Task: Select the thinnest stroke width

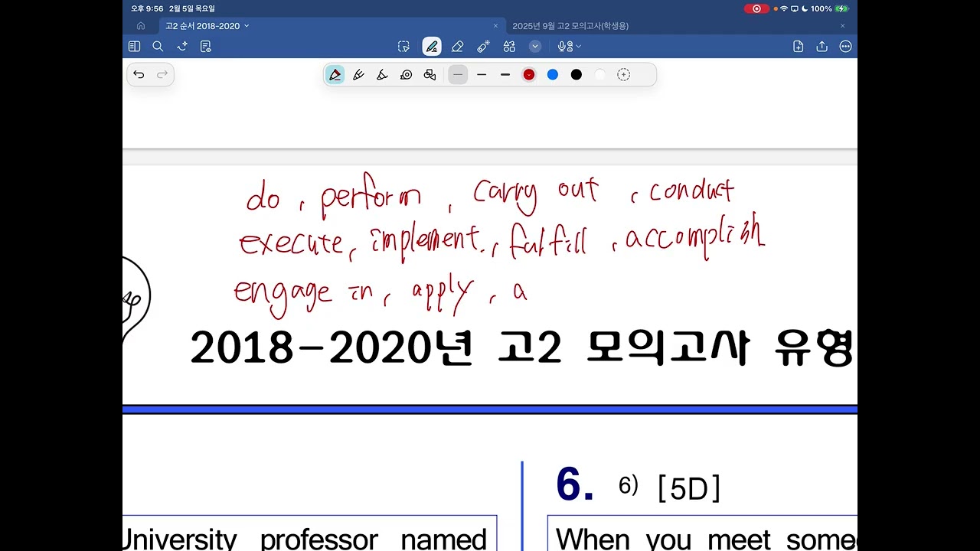Action: tap(458, 74)
